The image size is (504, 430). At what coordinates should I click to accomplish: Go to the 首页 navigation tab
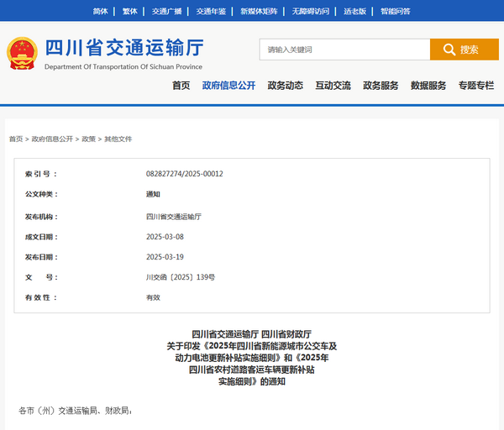tap(181, 86)
